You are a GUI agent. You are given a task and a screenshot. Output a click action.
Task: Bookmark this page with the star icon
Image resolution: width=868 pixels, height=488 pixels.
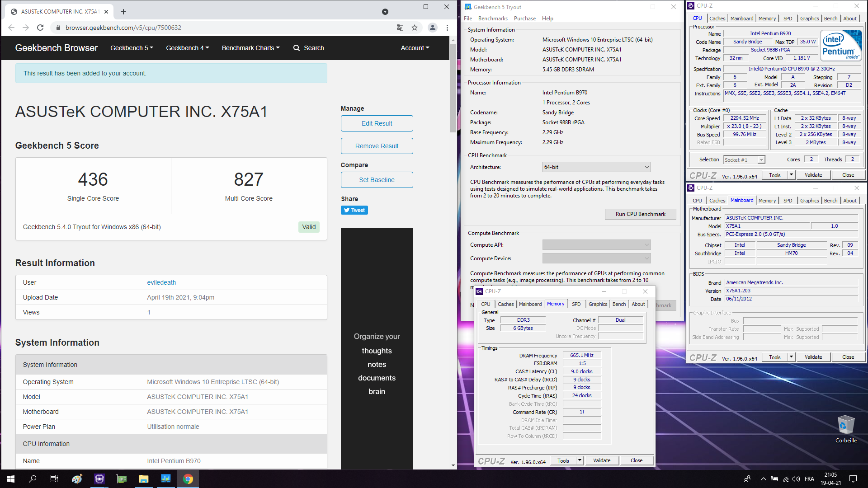point(415,28)
